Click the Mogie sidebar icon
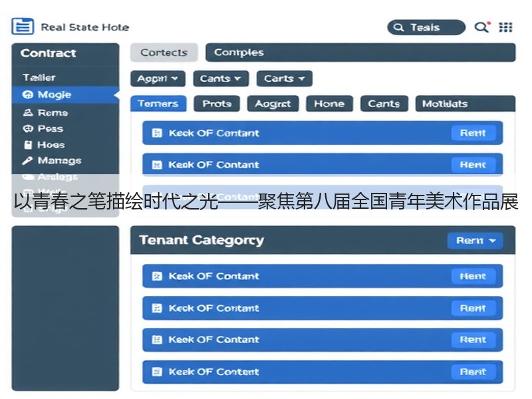Screen dimensions: 532x399 [27, 94]
